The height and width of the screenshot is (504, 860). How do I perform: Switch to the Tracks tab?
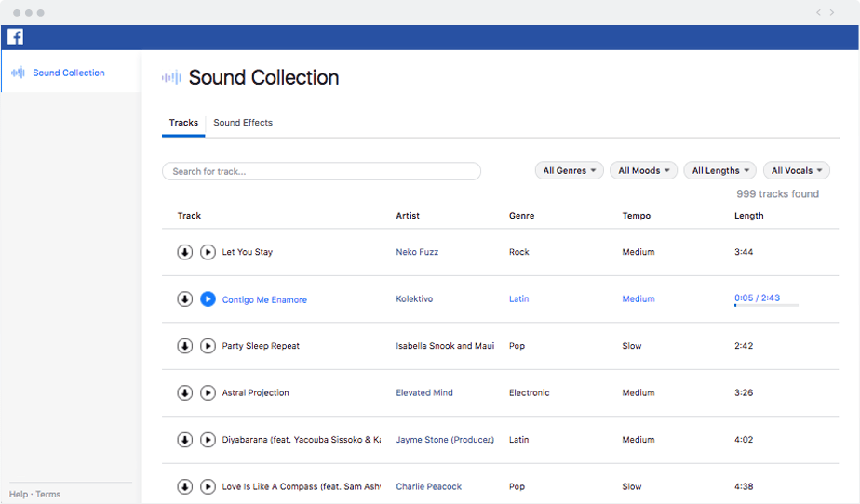[x=183, y=123]
